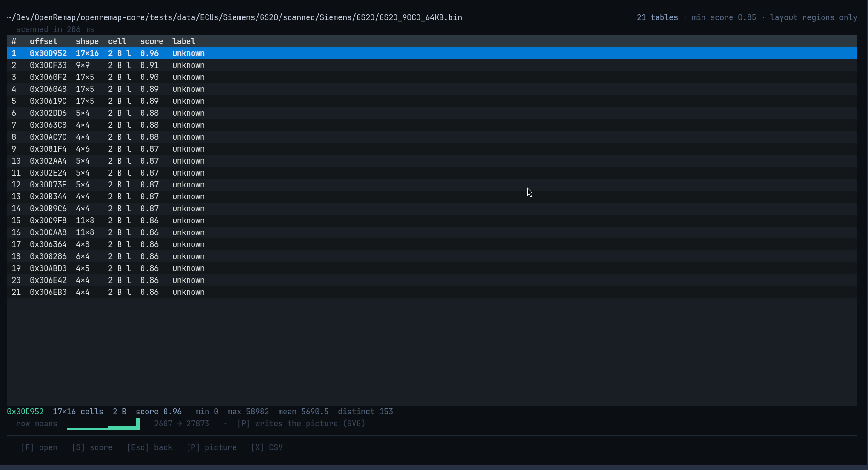Image resolution: width=868 pixels, height=470 pixels.
Task: Click the 'min score 0.85' filter text
Action: 724,17
